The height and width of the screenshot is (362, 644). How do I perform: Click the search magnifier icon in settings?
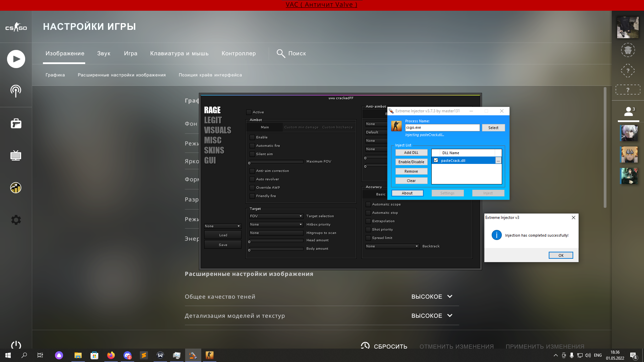coord(281,53)
